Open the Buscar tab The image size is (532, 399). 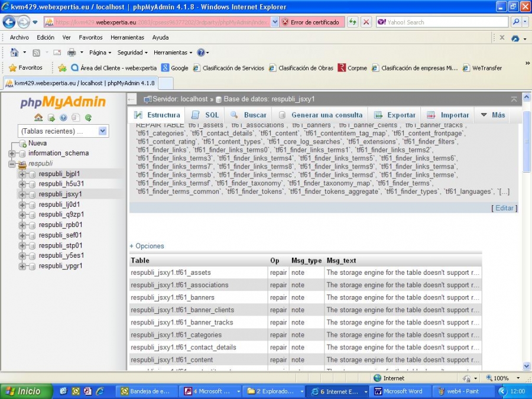248,115
